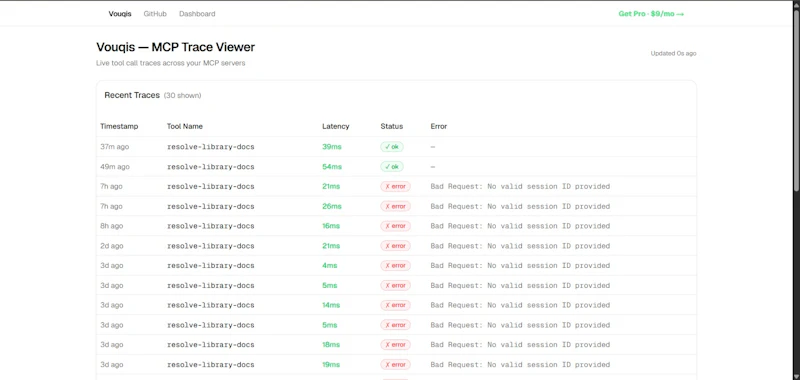The width and height of the screenshot is (800, 380).
Task: Click the 'Recent Traces' panel title
Action: point(132,95)
